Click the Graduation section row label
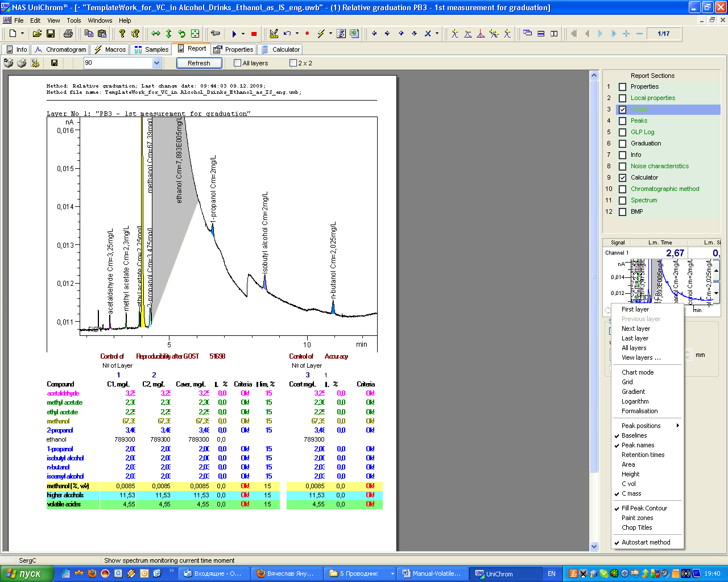 click(646, 144)
